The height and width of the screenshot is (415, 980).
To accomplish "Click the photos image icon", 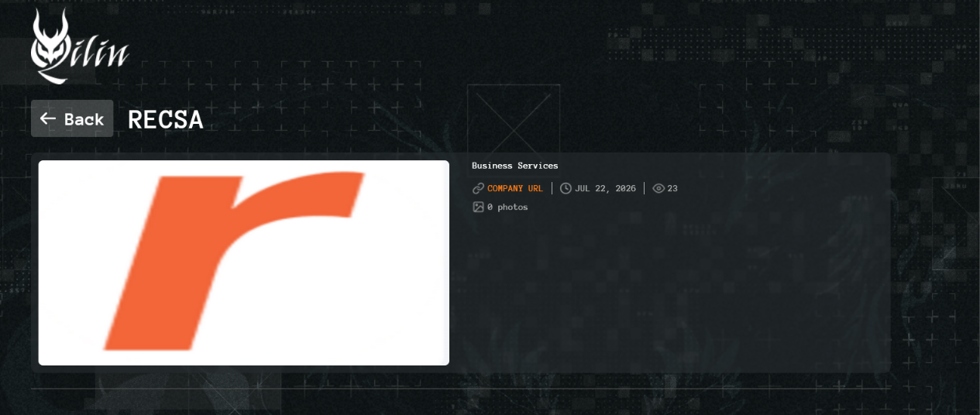I will 478,207.
